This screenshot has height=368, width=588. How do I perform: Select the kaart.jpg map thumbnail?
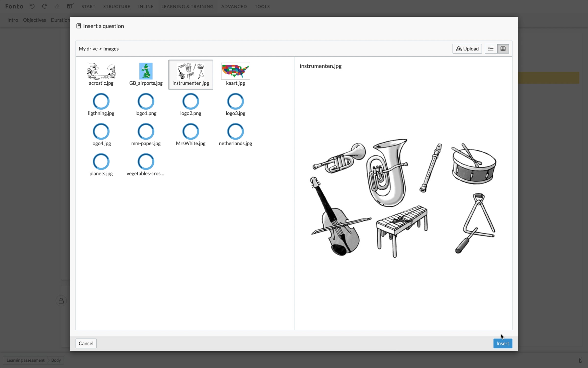[x=235, y=74]
